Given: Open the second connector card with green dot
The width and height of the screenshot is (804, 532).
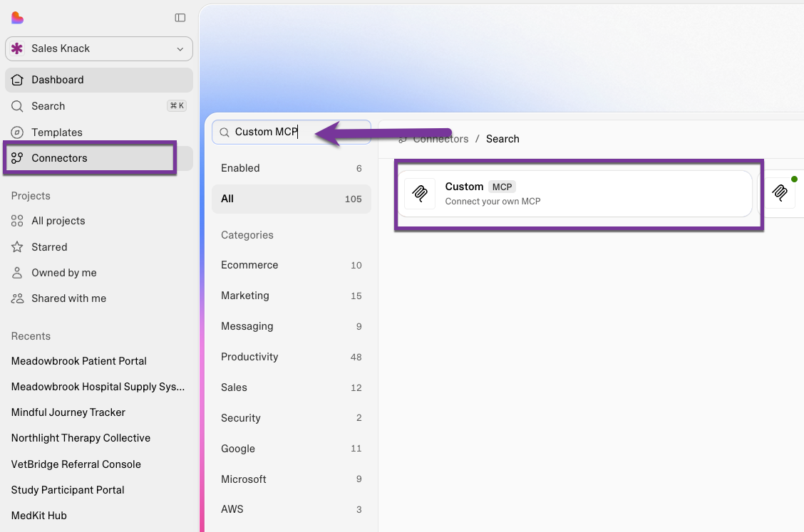Looking at the screenshot, I should [781, 194].
